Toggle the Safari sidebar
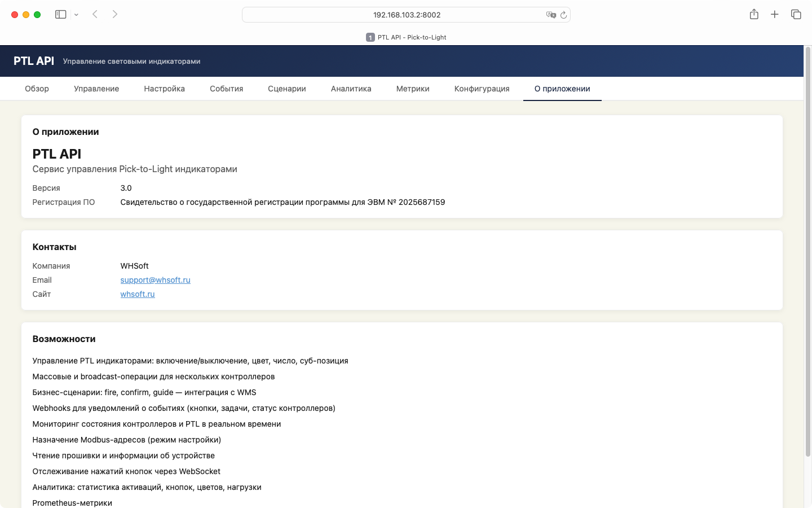The height and width of the screenshot is (508, 812). 60,14
